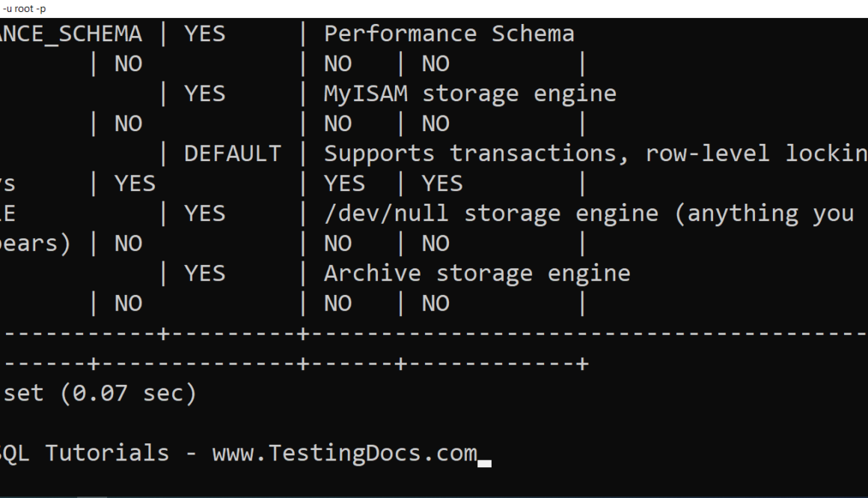Click the 'ANCE_SCHEMA' engine name fragment
Viewport: 868px width, 498px height.
[70, 34]
